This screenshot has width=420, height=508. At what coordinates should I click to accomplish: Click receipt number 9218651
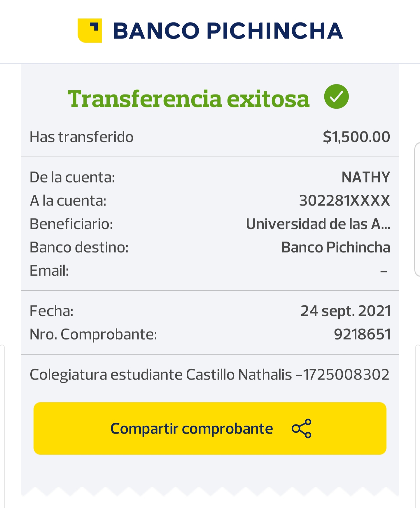tap(362, 334)
